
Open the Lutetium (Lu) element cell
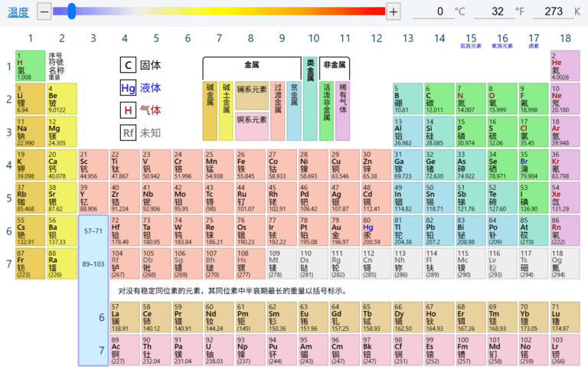coord(565,317)
